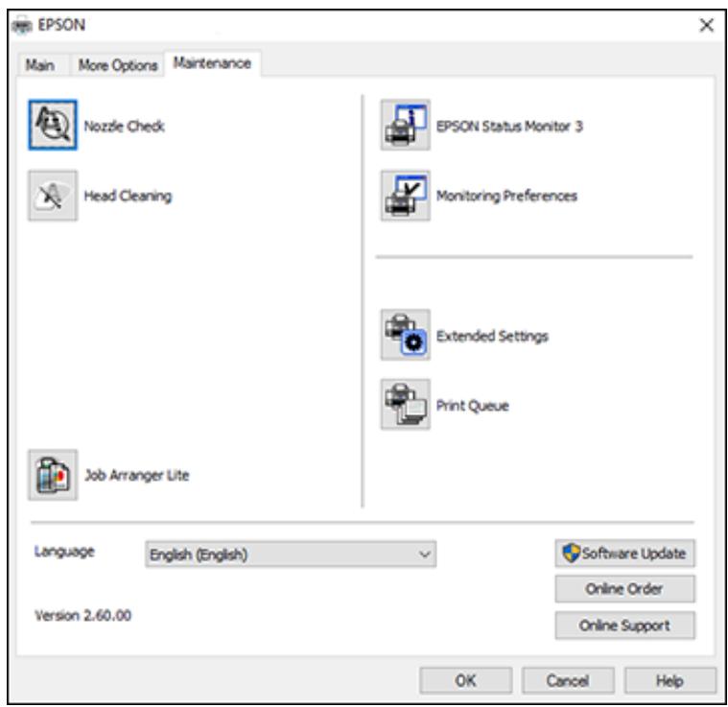Start Head Cleaning via its icon

(53, 196)
